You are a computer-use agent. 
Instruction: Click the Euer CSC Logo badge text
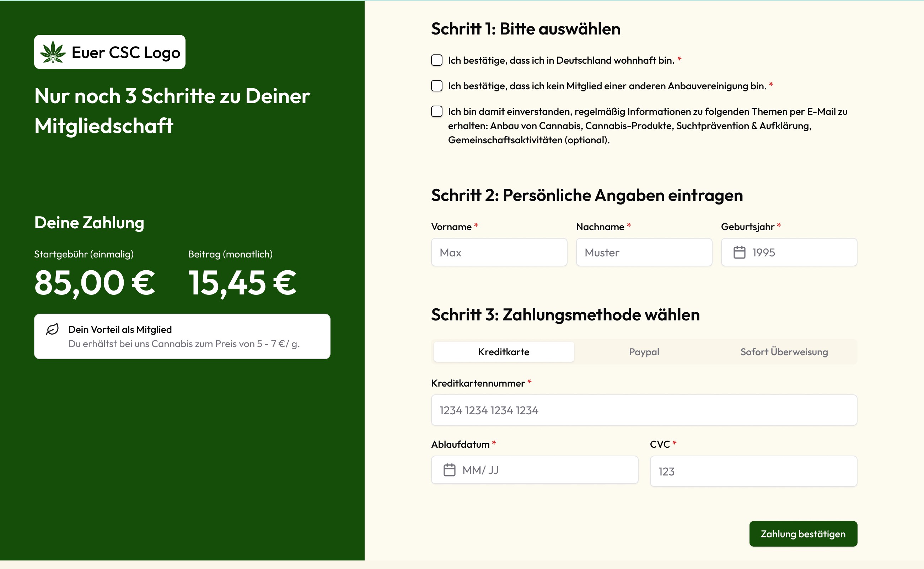[126, 52]
